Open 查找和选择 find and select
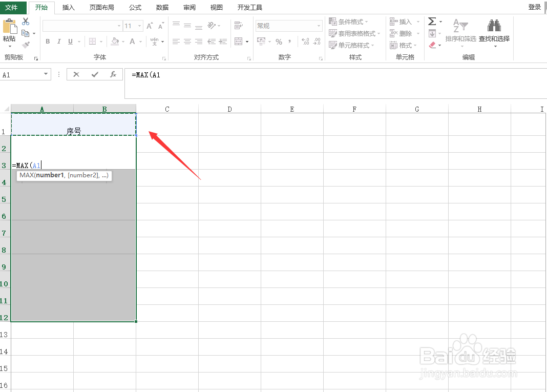 [x=494, y=33]
